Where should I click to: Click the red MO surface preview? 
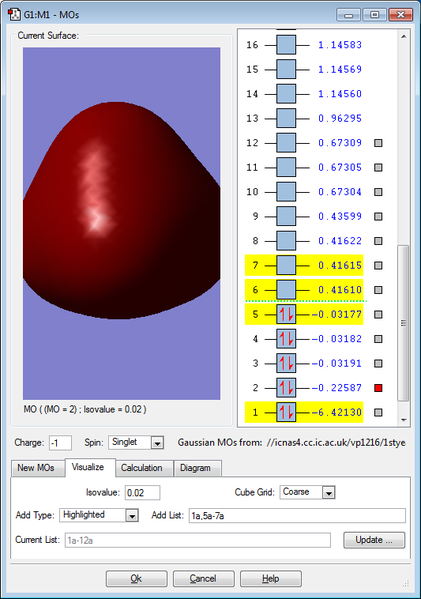pos(121,223)
